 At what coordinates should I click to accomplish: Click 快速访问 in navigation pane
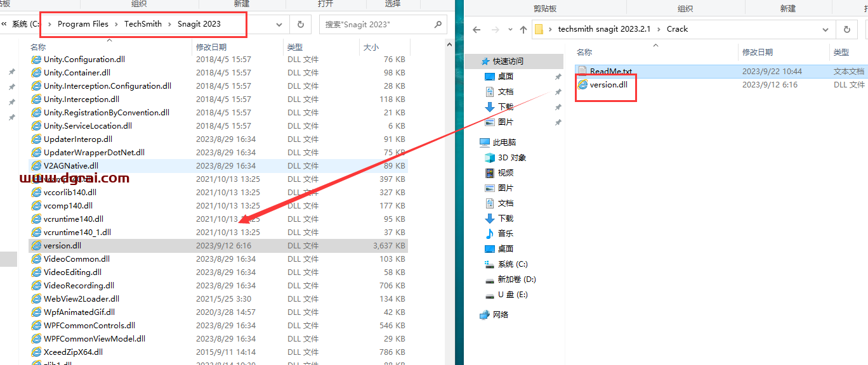[x=502, y=61]
